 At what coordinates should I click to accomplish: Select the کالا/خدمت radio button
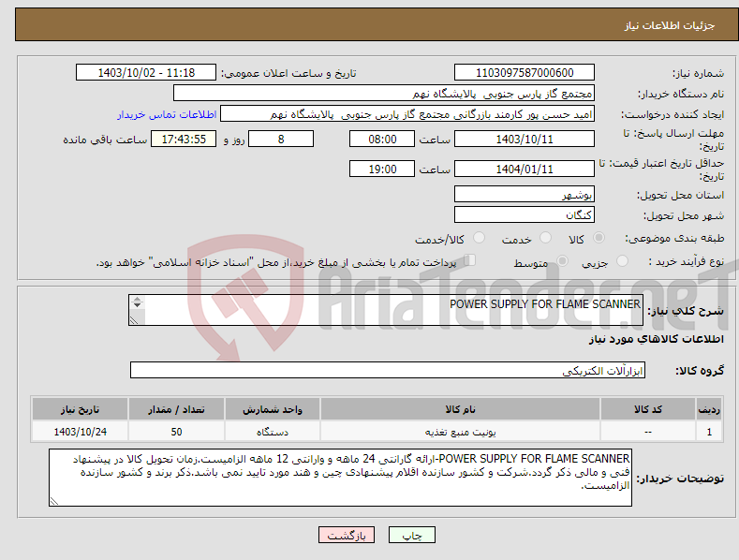coord(479,238)
